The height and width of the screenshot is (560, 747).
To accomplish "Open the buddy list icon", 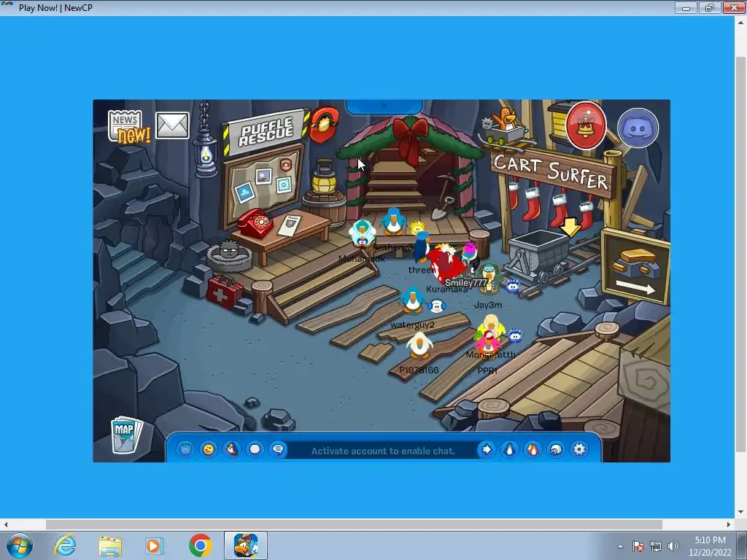I will 533,449.
